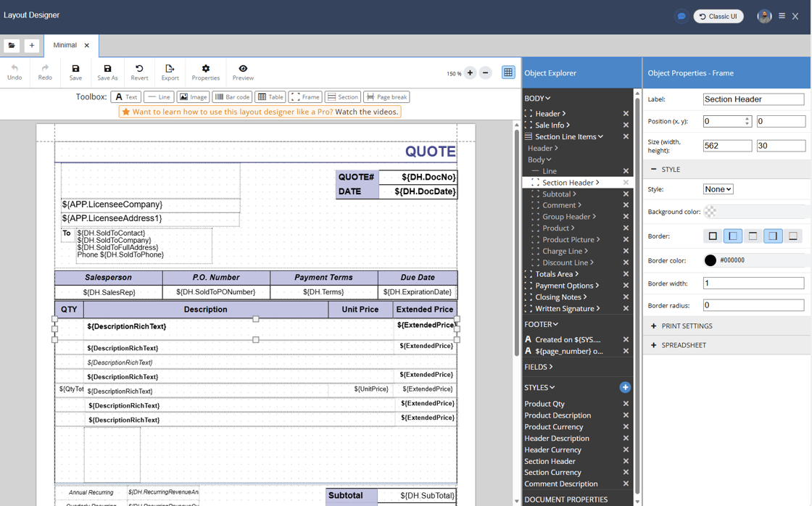
Task: Toggle the grid display button
Action: [x=508, y=73]
